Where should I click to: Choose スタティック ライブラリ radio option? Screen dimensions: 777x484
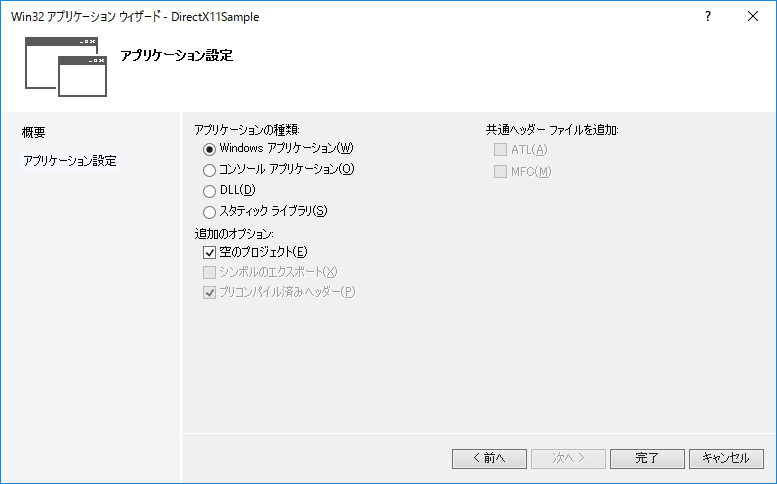point(209,212)
